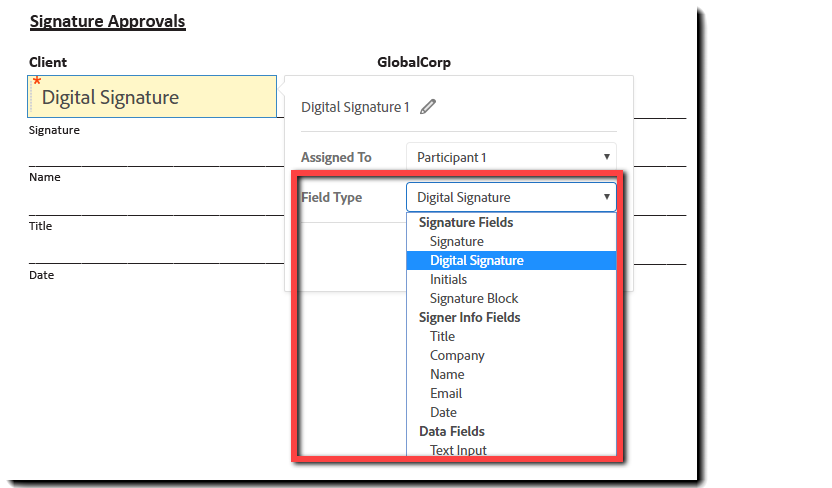Click the Assigned To dropdown arrow
Viewport: 832px width, 488px height.
click(606, 157)
